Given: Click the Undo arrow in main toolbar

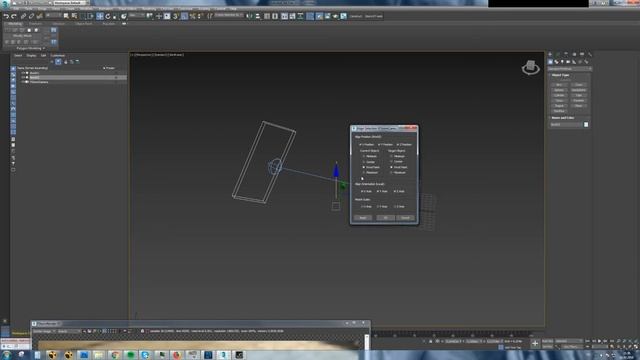Looking at the screenshot, I should (x=6, y=16).
